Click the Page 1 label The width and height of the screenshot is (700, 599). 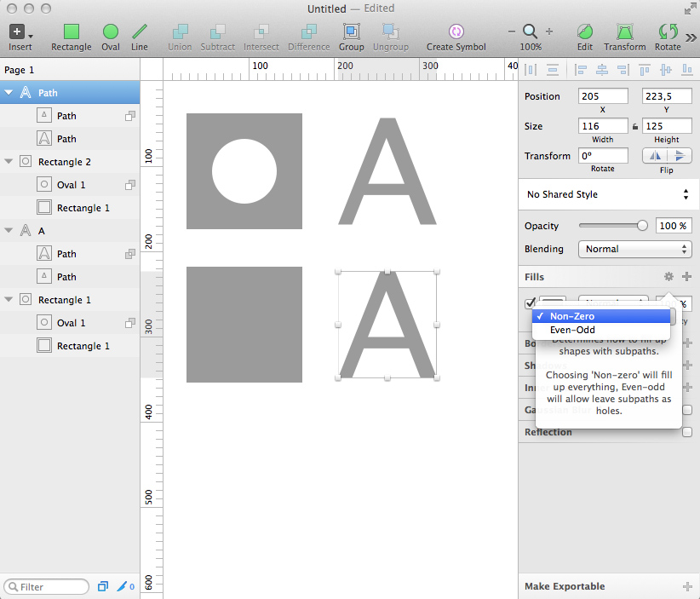(20, 69)
